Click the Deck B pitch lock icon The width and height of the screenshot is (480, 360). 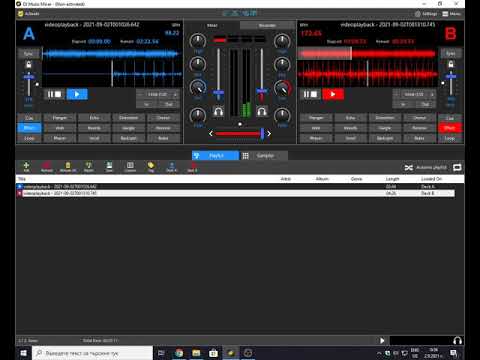pyautogui.click(x=451, y=64)
